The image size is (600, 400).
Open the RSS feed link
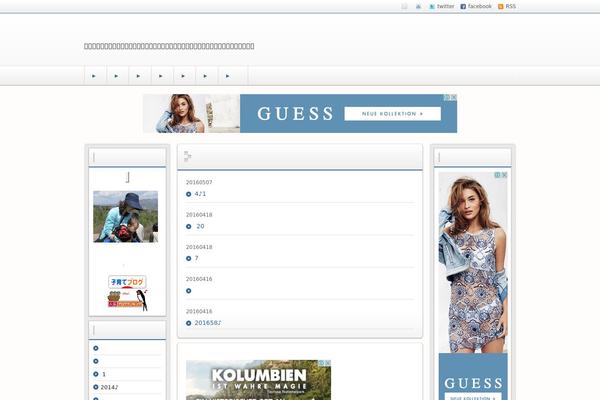tap(510, 6)
